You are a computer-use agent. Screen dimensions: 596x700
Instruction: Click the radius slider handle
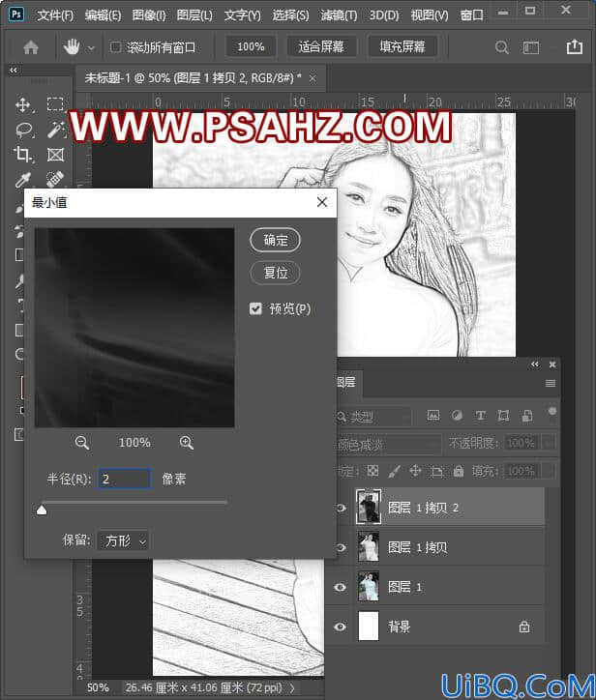pyautogui.click(x=42, y=510)
